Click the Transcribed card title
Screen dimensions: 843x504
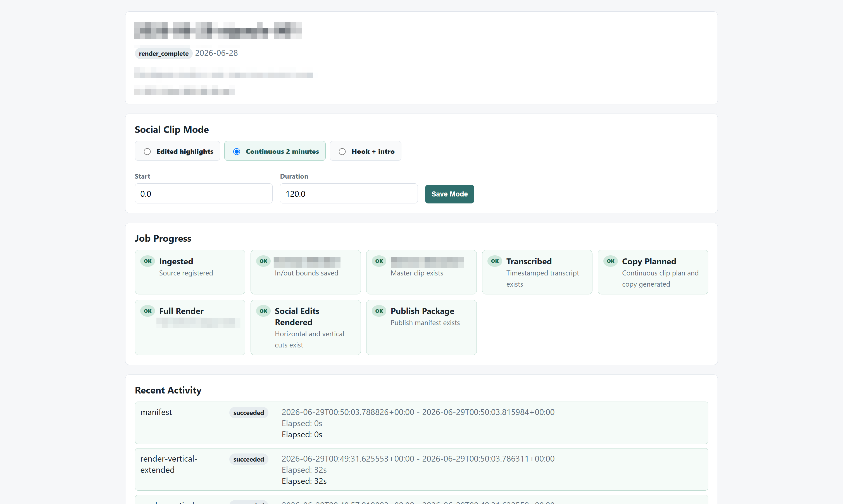[529, 261]
